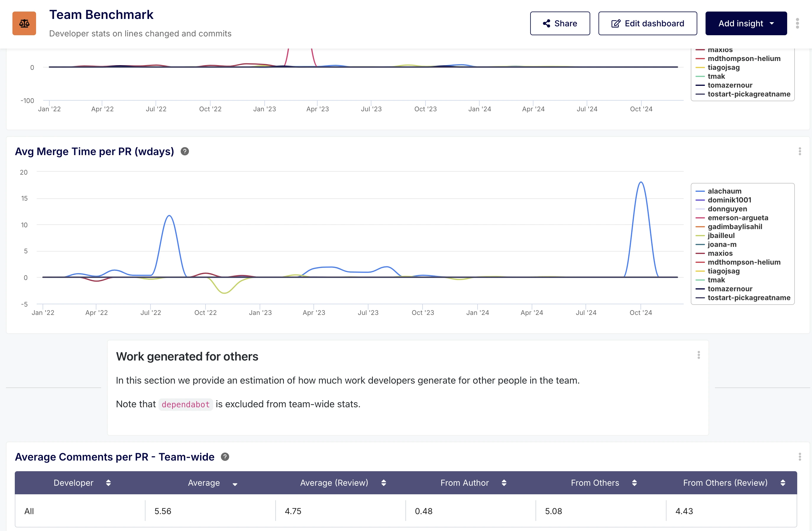Sort table by Average (Review) column
The image size is (812, 531).
coord(384,483)
